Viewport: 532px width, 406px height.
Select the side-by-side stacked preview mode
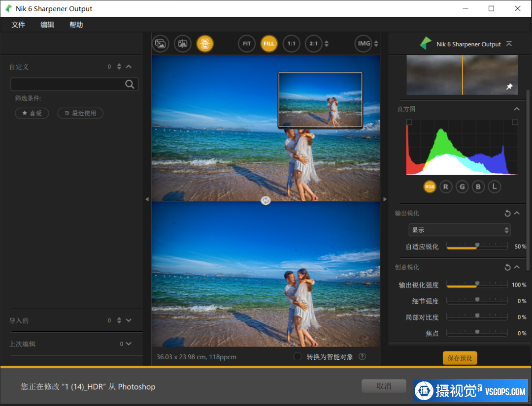pyautogui.click(x=205, y=44)
